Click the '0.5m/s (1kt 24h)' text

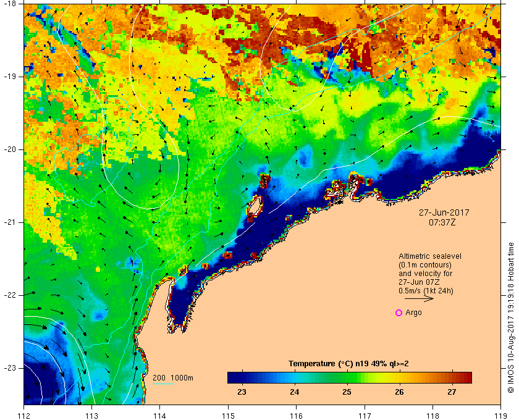click(426, 291)
